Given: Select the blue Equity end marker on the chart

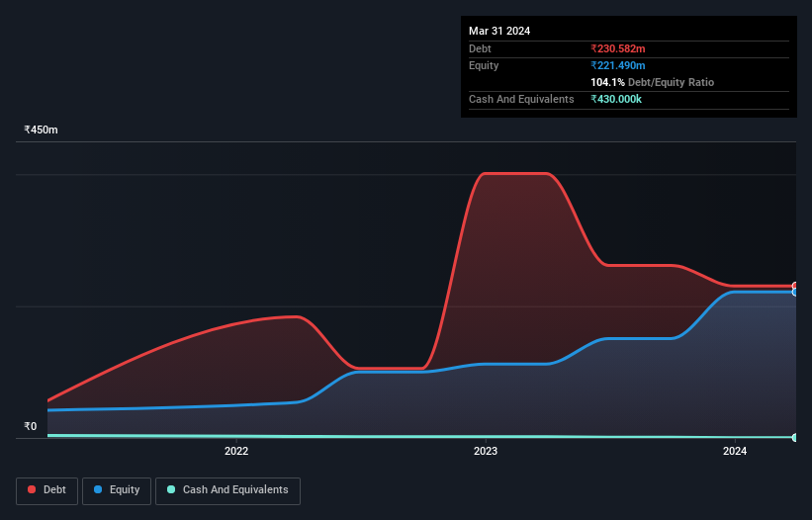Looking at the screenshot, I should pyautogui.click(x=795, y=293).
